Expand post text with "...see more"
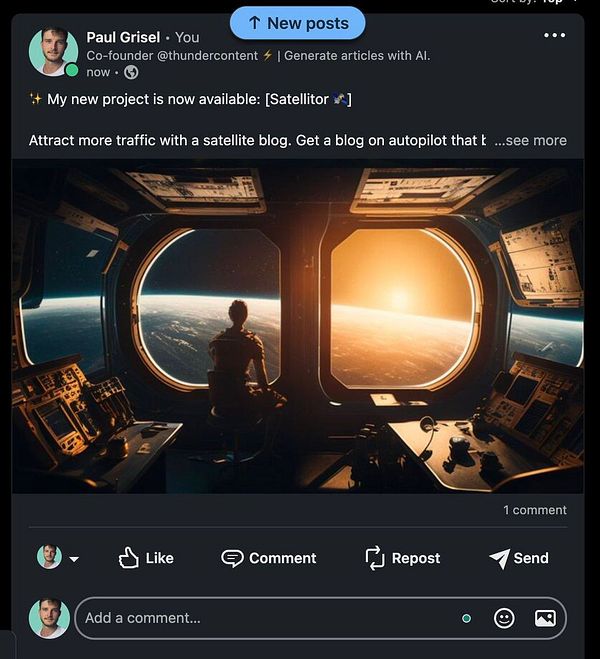 530,140
